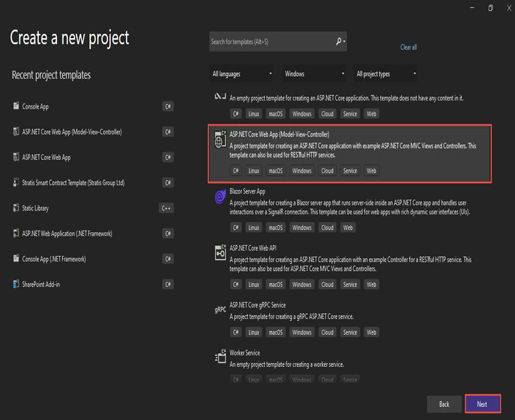Click the macOS tag under gRPC Service template
The width and height of the screenshot is (515, 420).
pyautogui.click(x=276, y=332)
